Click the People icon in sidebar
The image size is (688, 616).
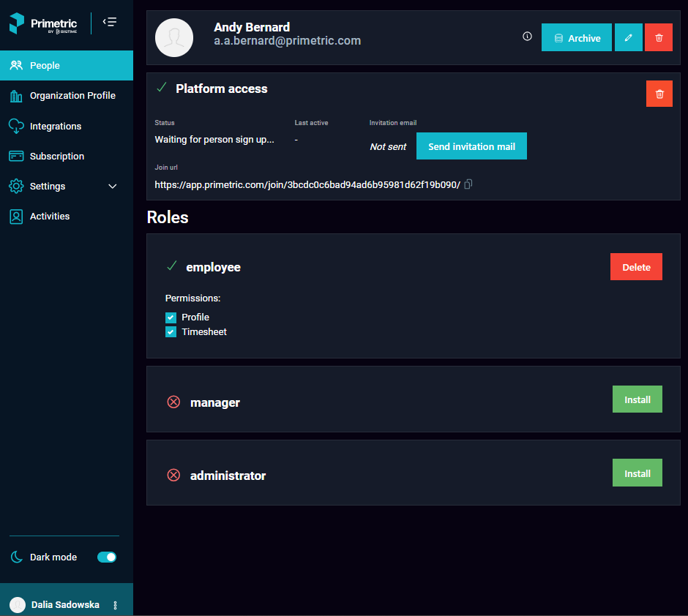16,65
